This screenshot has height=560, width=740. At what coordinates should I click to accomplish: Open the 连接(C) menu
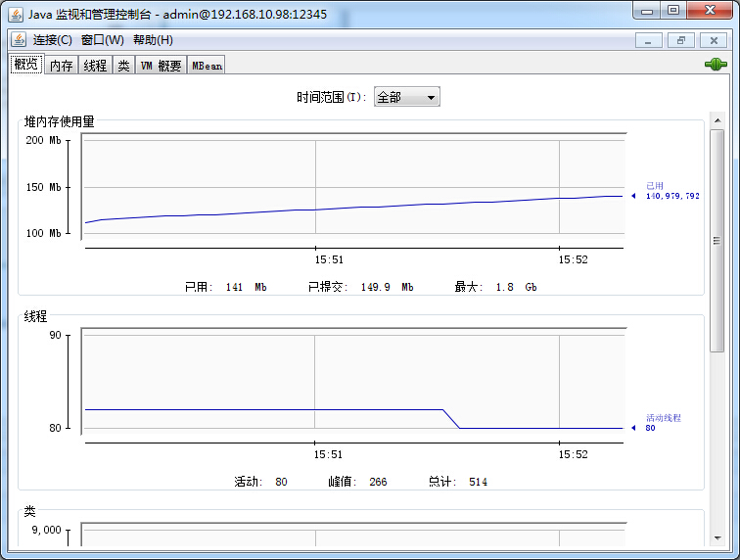[x=53, y=40]
